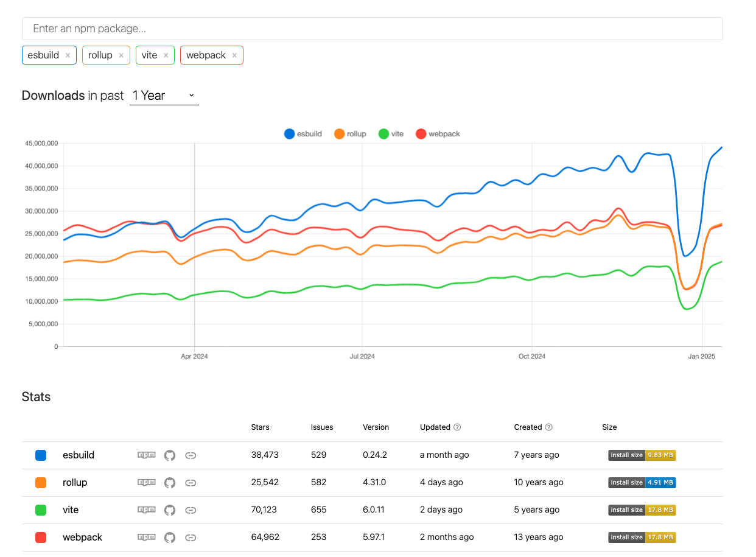Click the Updated column help icon
The width and height of the screenshot is (756, 557).
457,427
